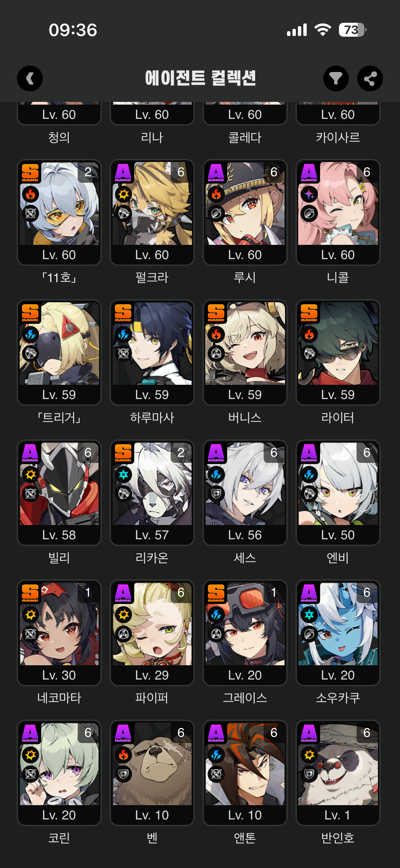Tap the back arrow button
The image size is (400, 868).
[30, 78]
